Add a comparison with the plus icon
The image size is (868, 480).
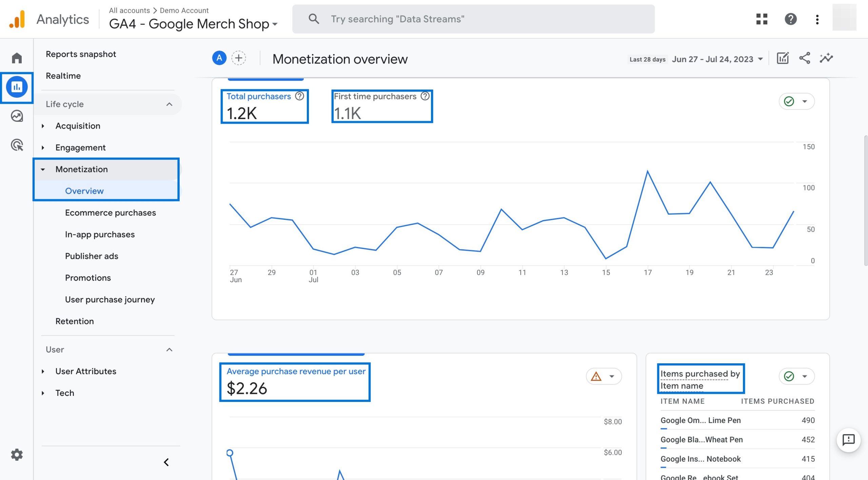click(239, 58)
